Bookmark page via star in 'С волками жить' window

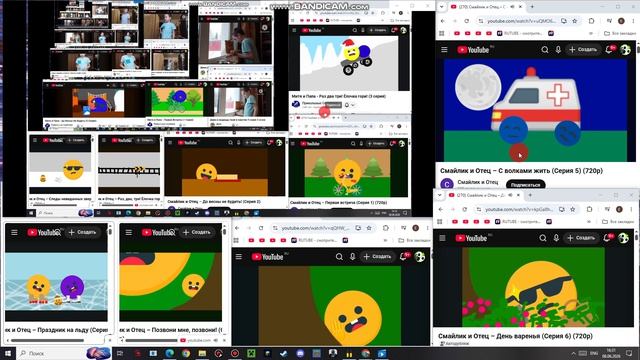(575, 21)
